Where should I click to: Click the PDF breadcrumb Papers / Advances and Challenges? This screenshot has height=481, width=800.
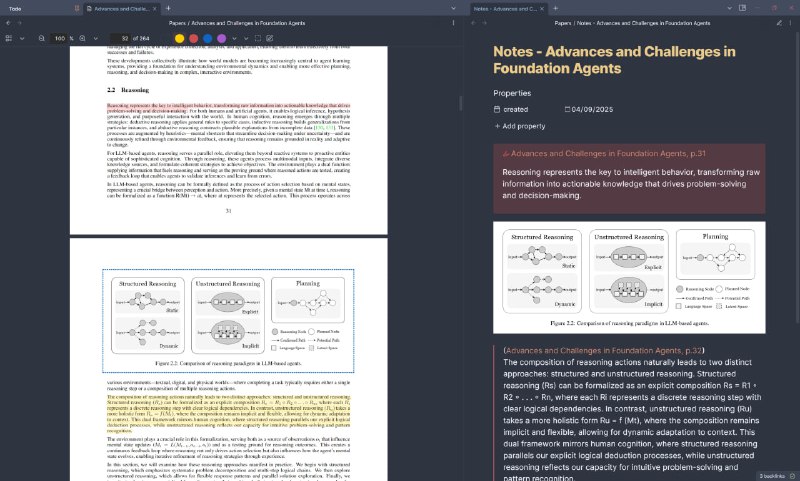(x=237, y=23)
